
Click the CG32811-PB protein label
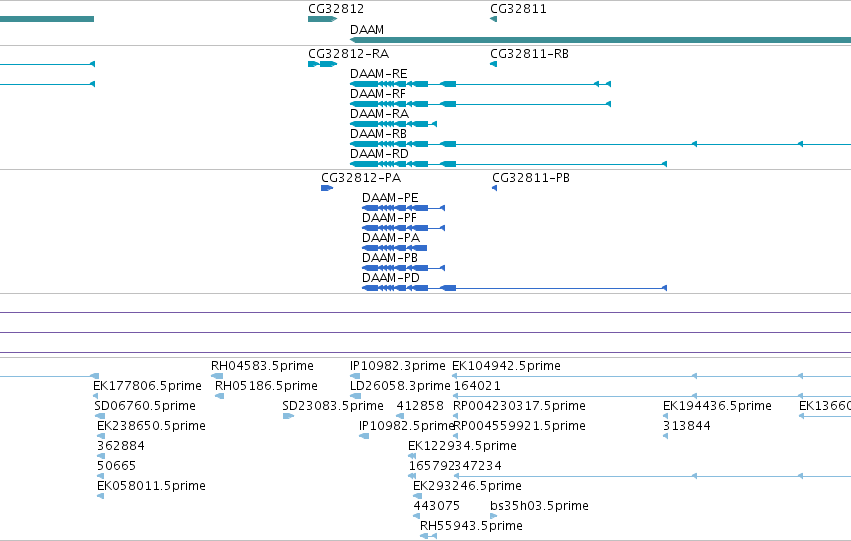click(x=531, y=178)
